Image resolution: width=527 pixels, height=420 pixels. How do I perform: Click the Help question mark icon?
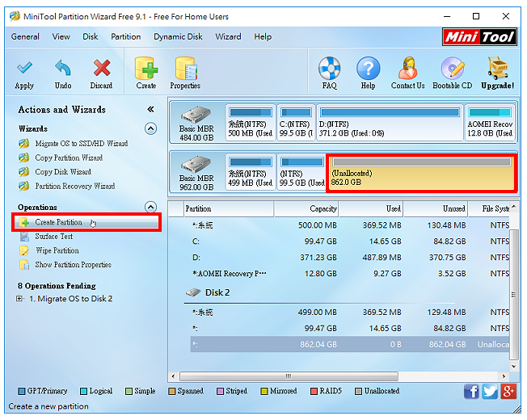pyautogui.click(x=368, y=68)
